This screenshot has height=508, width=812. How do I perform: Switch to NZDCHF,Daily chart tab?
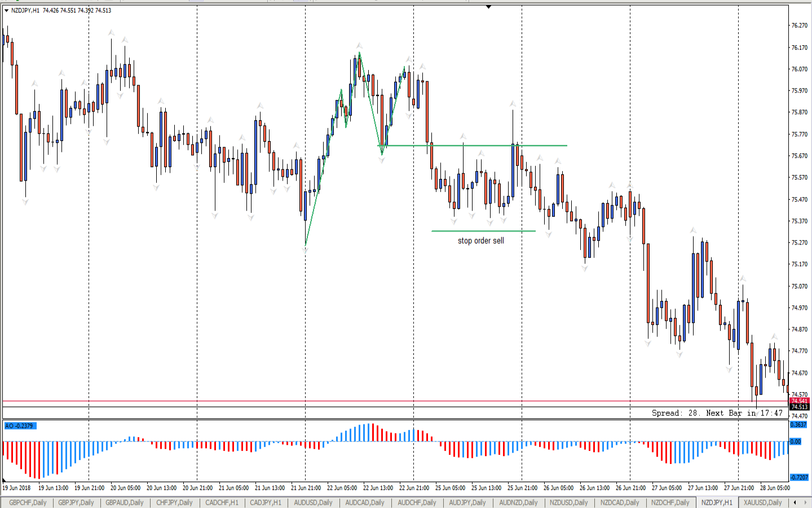670,502
